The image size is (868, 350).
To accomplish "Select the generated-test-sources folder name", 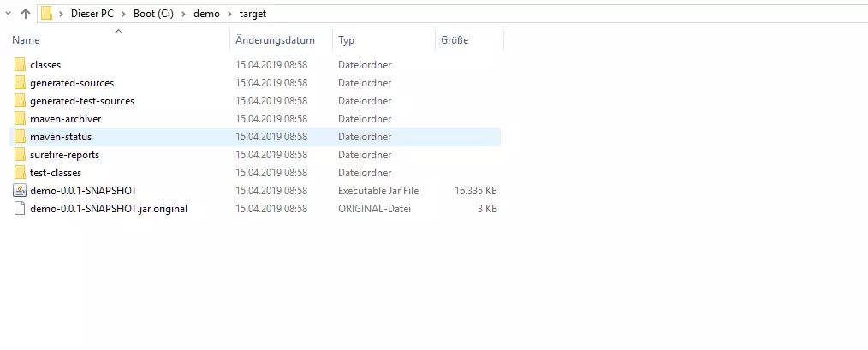I will click(x=82, y=101).
